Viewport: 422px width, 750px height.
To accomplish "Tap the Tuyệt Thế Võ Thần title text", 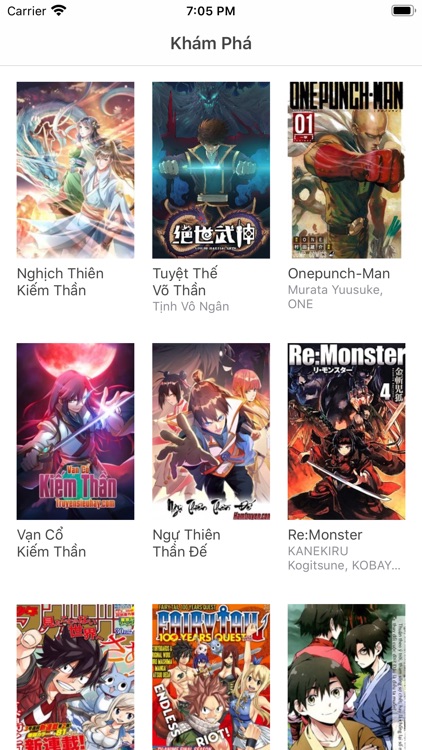I will (185, 282).
